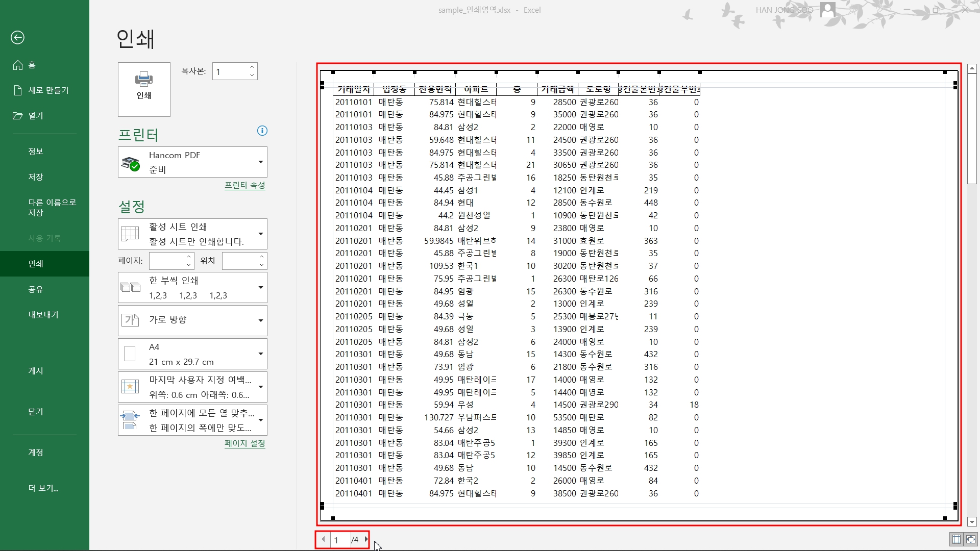Select Share in the sidebar
Viewport: 980px width, 551px height.
[x=36, y=289]
